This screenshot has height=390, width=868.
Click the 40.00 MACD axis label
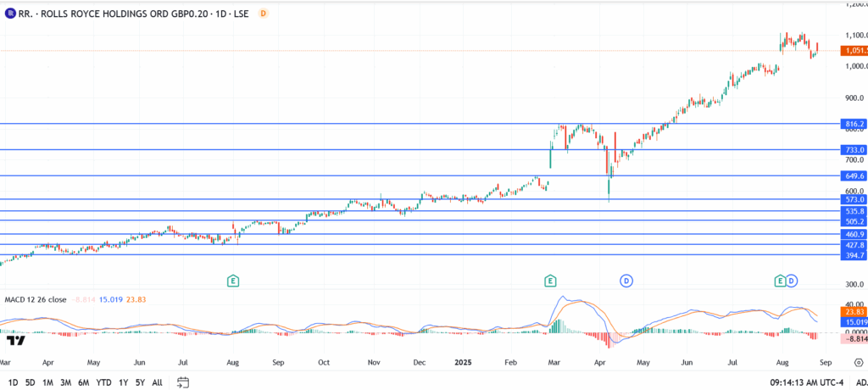tap(856, 304)
